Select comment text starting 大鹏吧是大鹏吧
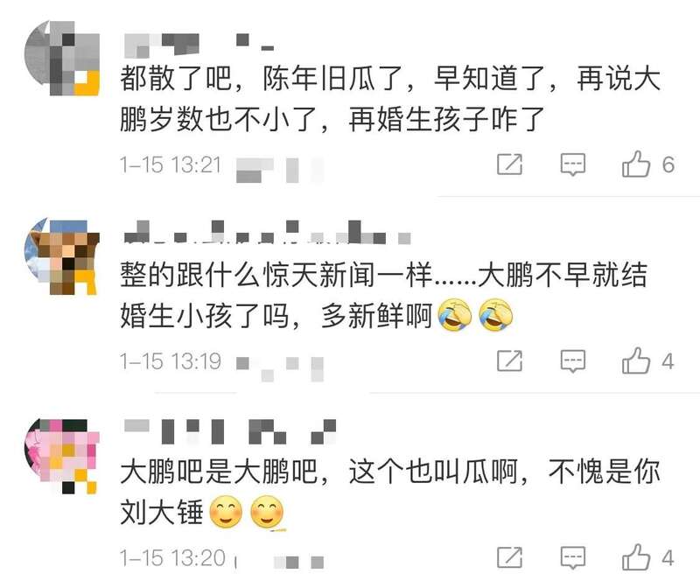 (390, 492)
